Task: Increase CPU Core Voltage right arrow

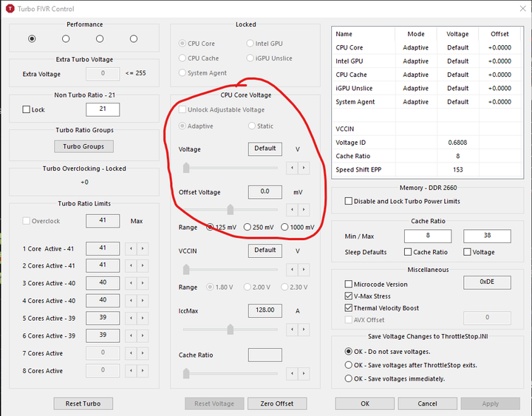Action: (304, 168)
